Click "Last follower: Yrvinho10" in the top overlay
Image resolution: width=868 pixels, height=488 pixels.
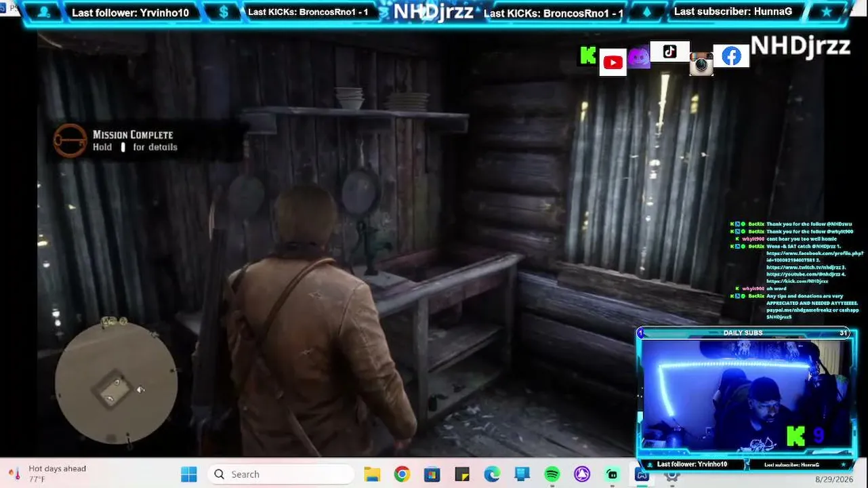tap(130, 13)
